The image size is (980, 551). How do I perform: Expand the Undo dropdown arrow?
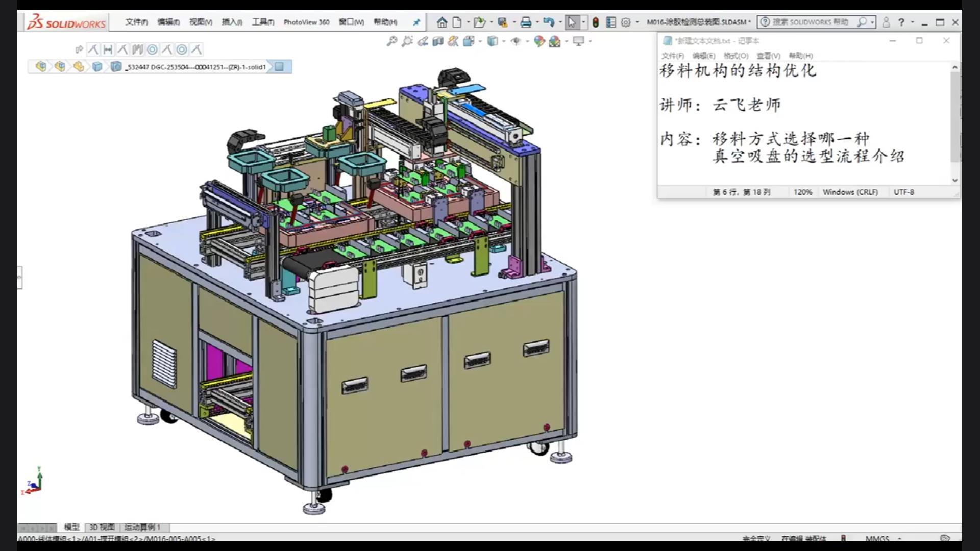pyautogui.click(x=560, y=22)
